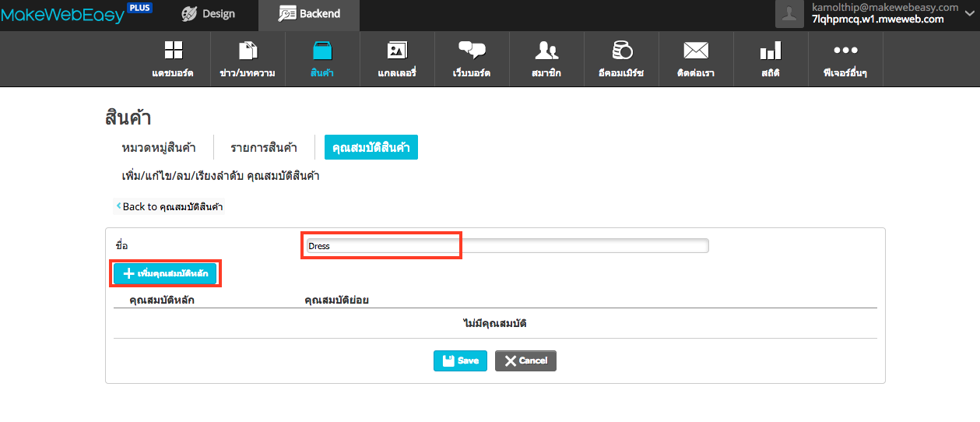
Task: Open account menu by kamolthip email
Action: (x=884, y=7)
